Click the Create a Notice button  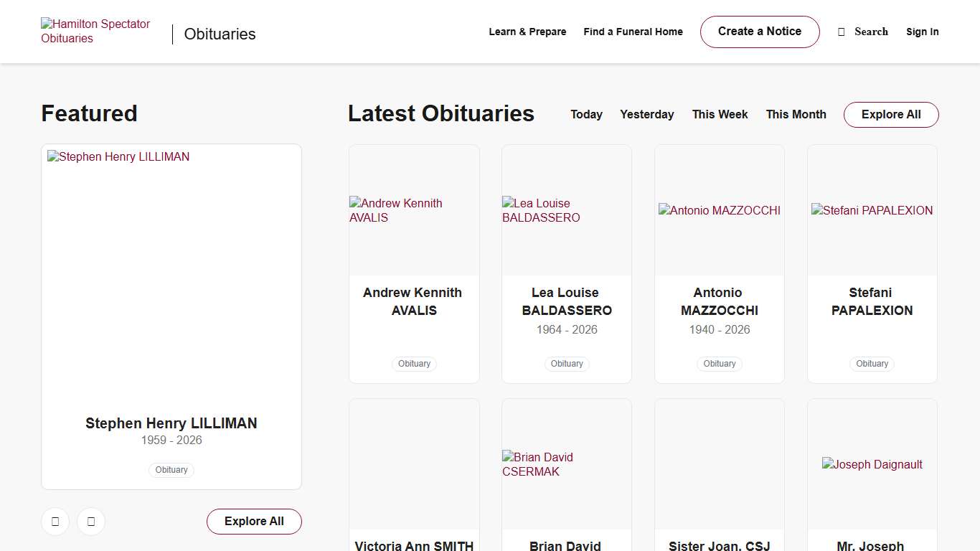(759, 32)
